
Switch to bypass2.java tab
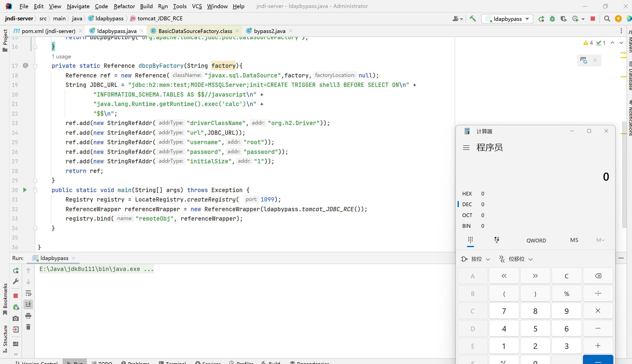point(269,31)
